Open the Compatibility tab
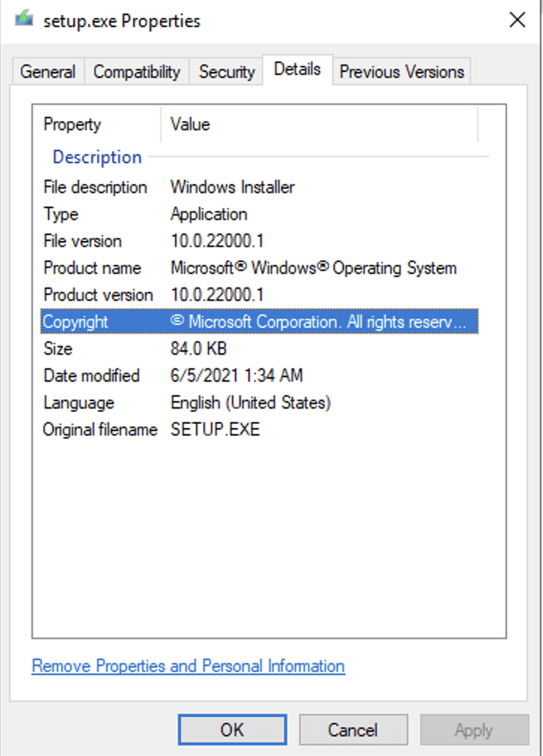 136,72
